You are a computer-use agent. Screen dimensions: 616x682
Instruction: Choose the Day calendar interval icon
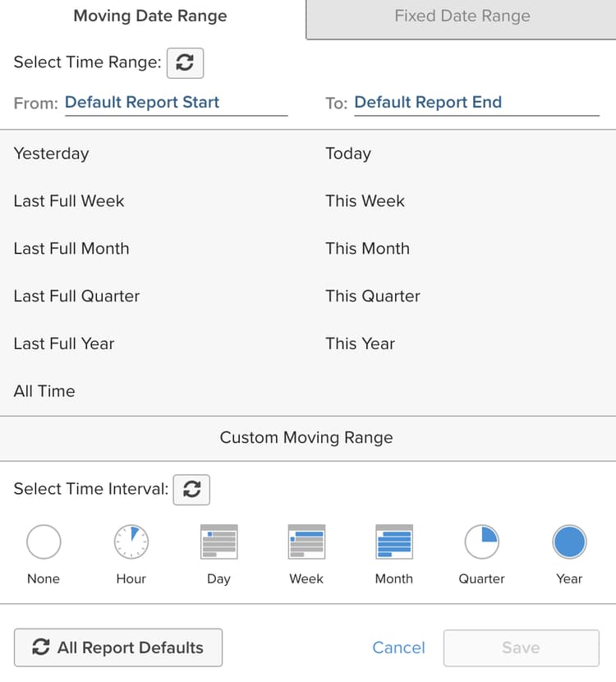click(218, 542)
